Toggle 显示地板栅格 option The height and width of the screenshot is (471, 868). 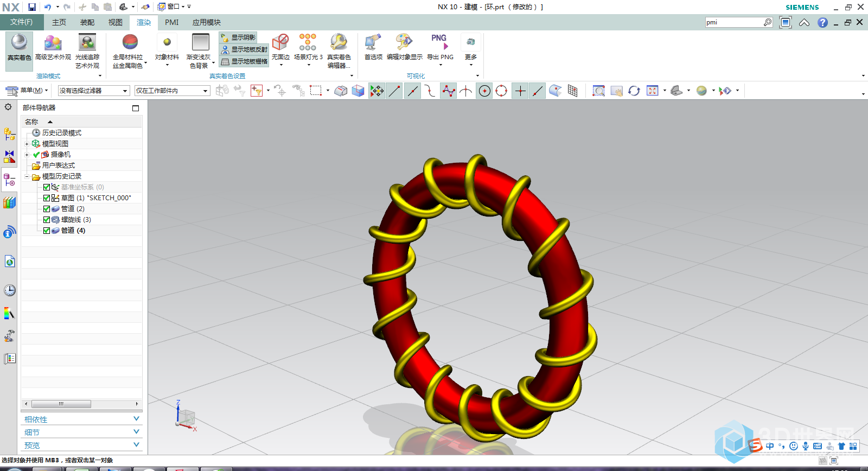(x=244, y=61)
